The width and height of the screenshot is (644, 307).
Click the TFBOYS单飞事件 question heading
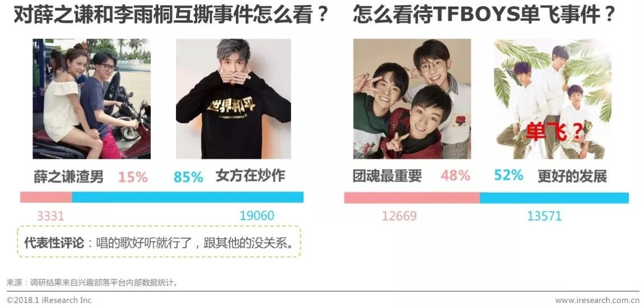(x=484, y=15)
